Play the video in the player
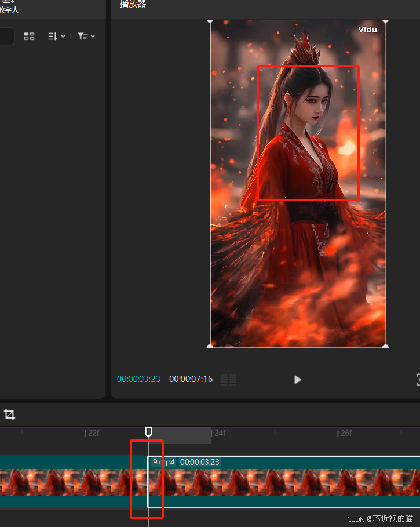Image resolution: width=420 pixels, height=527 pixels. 297,380
